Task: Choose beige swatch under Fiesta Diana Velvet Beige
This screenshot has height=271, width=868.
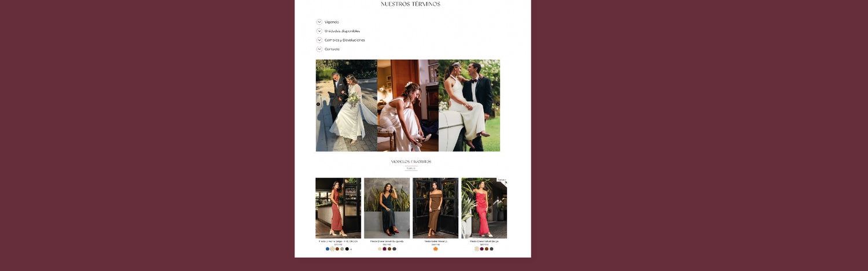Action: (477, 249)
